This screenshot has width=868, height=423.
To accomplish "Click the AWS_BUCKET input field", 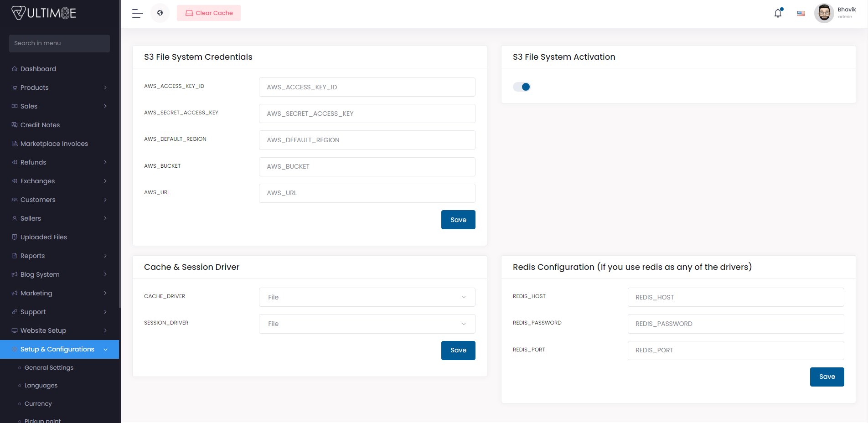I will 367,166.
